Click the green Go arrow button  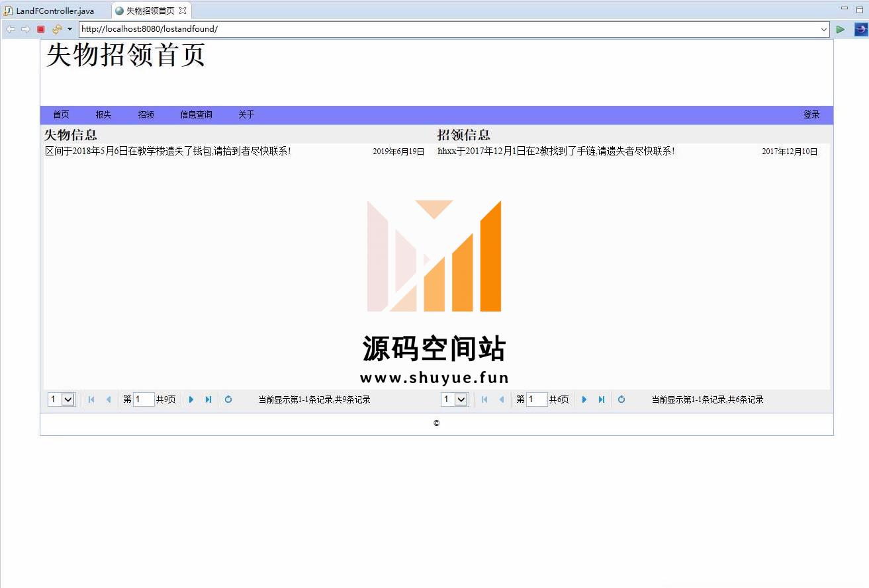point(841,29)
